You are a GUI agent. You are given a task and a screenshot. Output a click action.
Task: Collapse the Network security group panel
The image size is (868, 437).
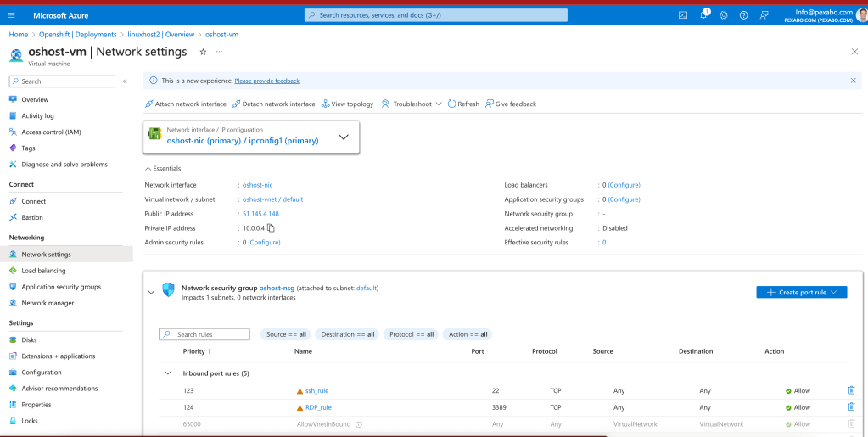pyautogui.click(x=151, y=292)
